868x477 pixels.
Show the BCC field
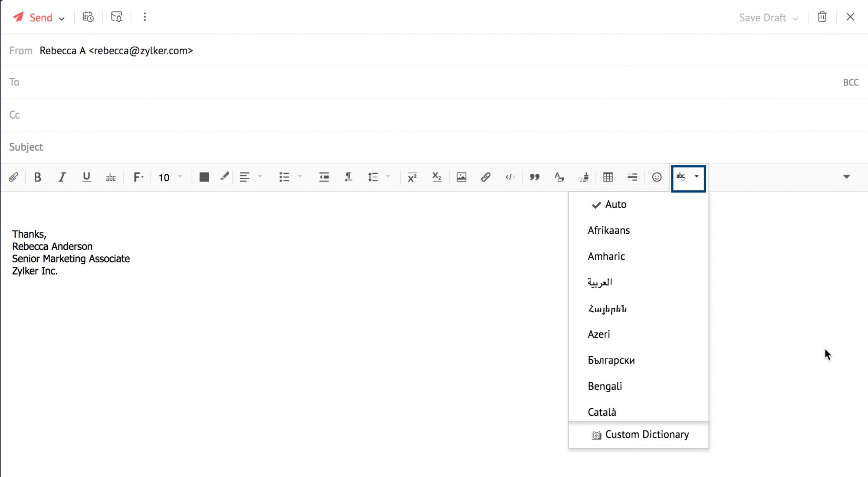tap(851, 83)
